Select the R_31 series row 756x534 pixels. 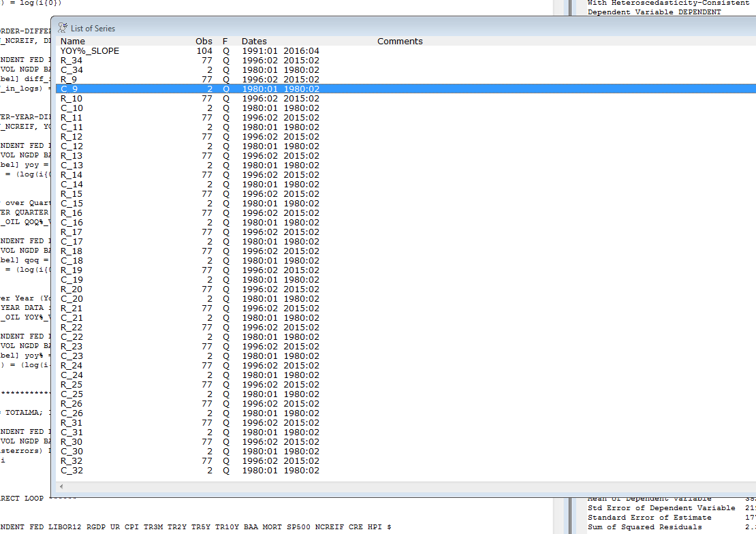click(x=72, y=423)
